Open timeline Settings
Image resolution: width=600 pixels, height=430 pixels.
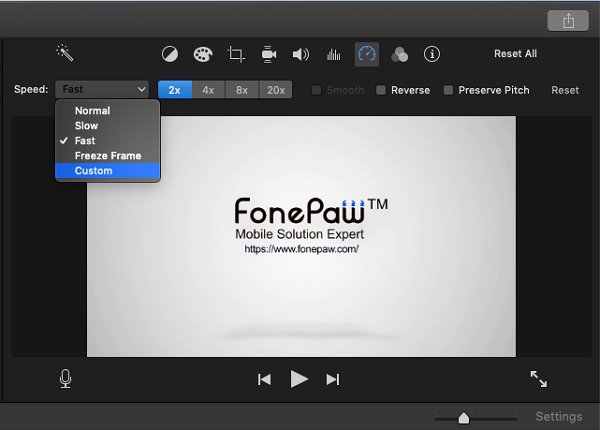pos(559,416)
